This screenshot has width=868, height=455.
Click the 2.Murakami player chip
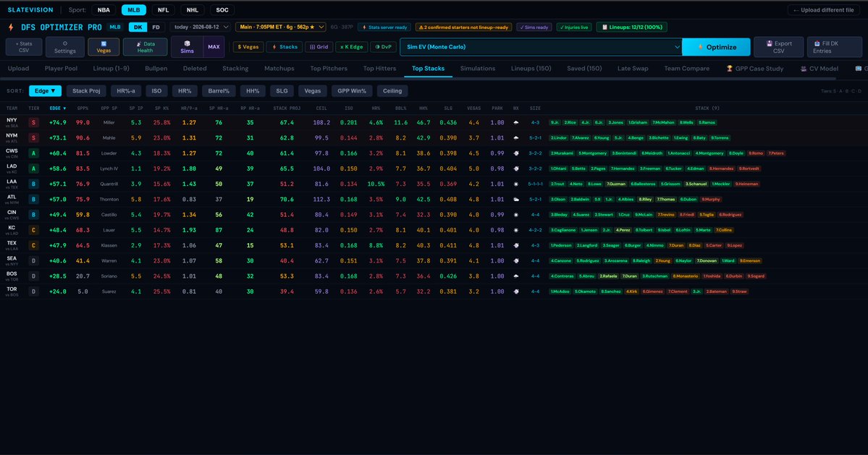[x=562, y=153]
